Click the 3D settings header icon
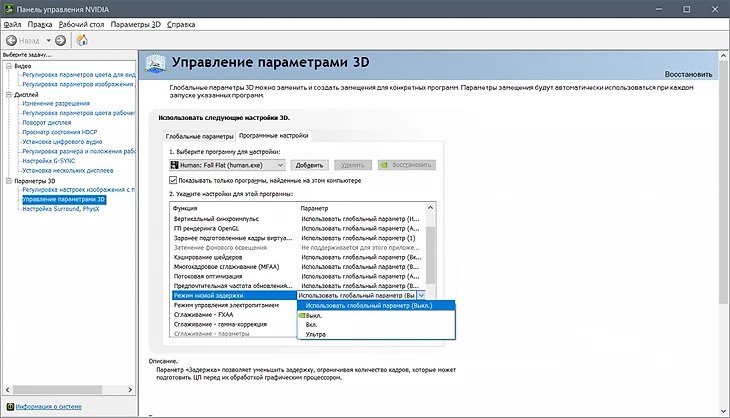The height and width of the screenshot is (418, 730). pos(157,64)
